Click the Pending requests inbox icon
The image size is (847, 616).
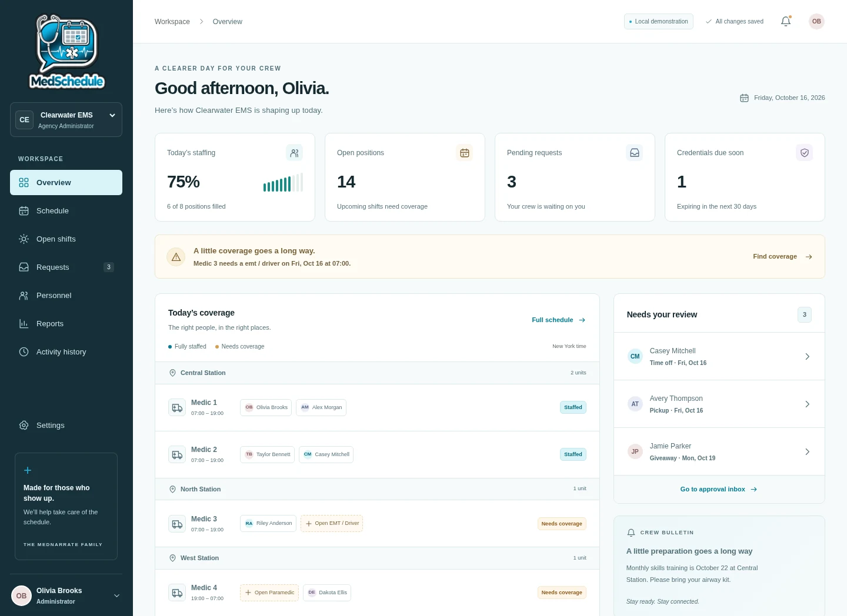click(x=635, y=153)
